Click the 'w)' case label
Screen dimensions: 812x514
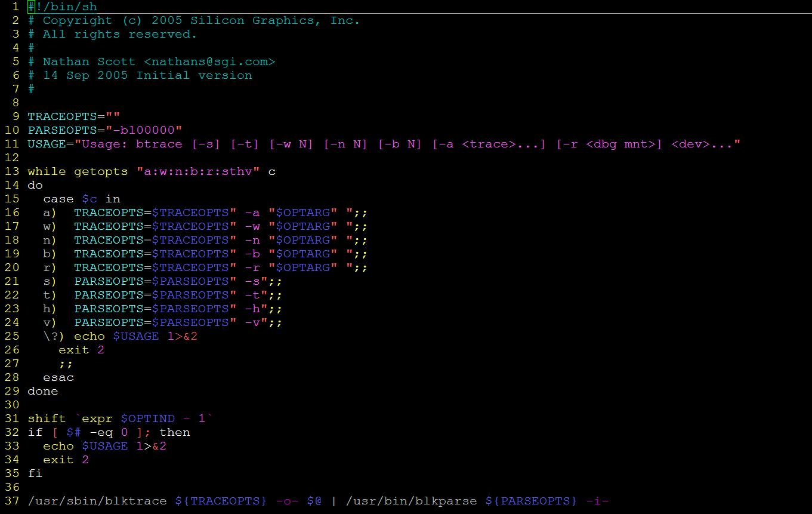50,226
